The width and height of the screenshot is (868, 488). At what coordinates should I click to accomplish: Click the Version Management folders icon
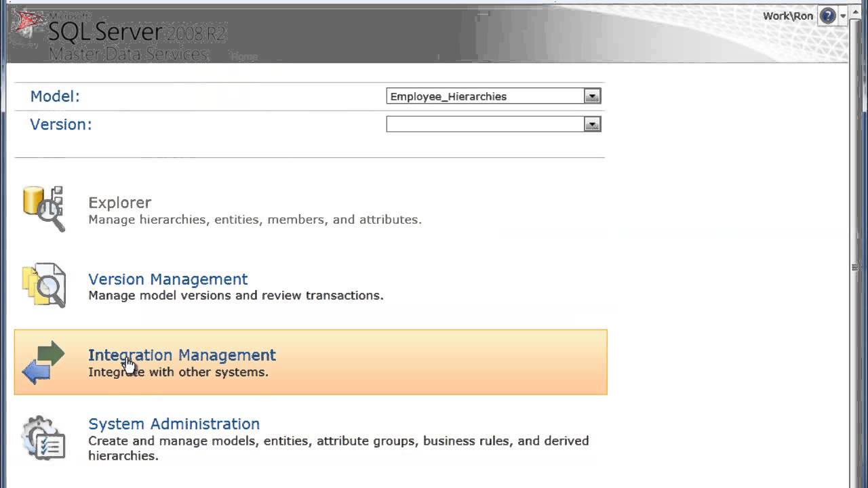point(44,285)
